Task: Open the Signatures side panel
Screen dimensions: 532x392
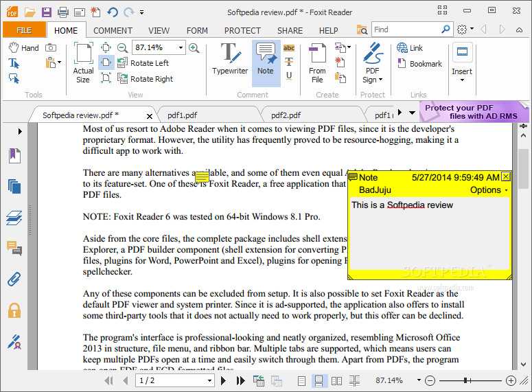Action: (14, 342)
